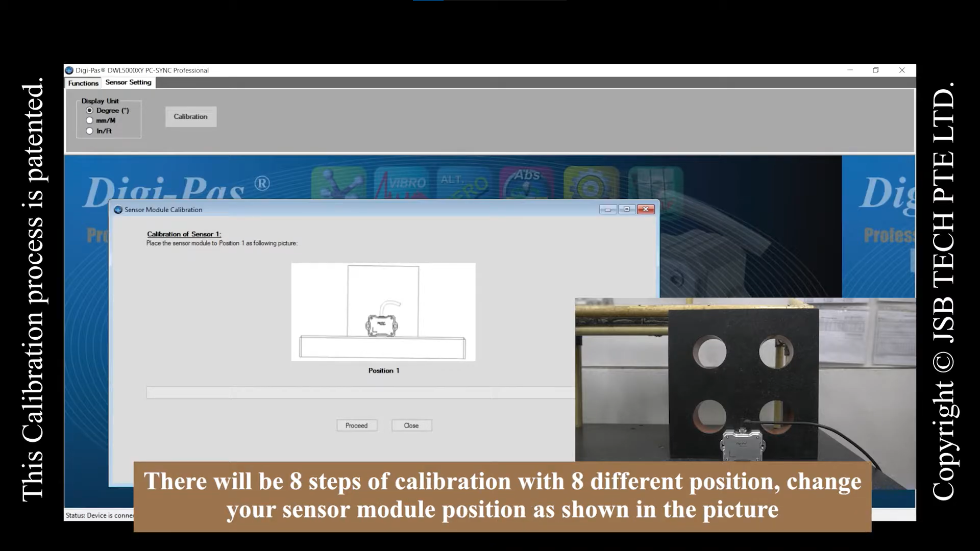Click the Position 1 sensor diagram picture

383,312
